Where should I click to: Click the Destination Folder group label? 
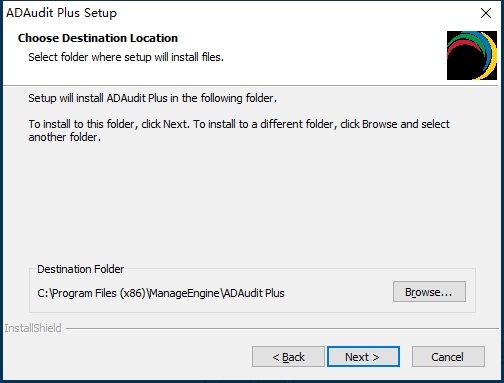pos(80,269)
